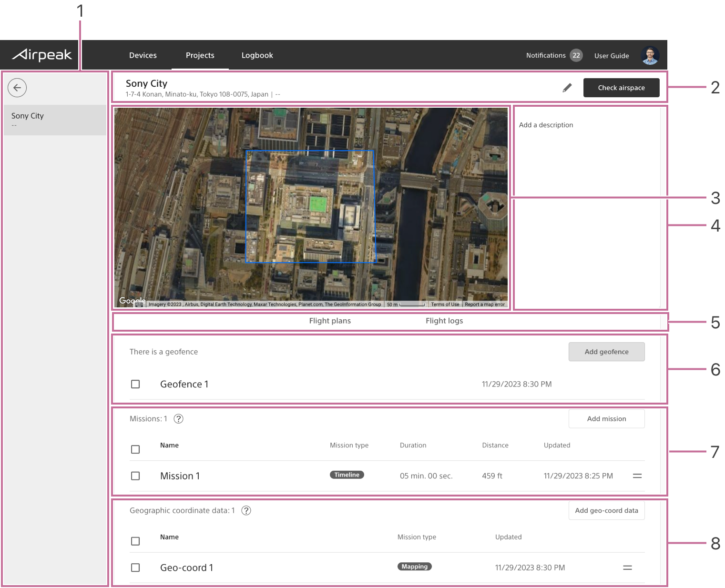Click the Mapping mission type badge
725x588 pixels.
click(x=415, y=567)
